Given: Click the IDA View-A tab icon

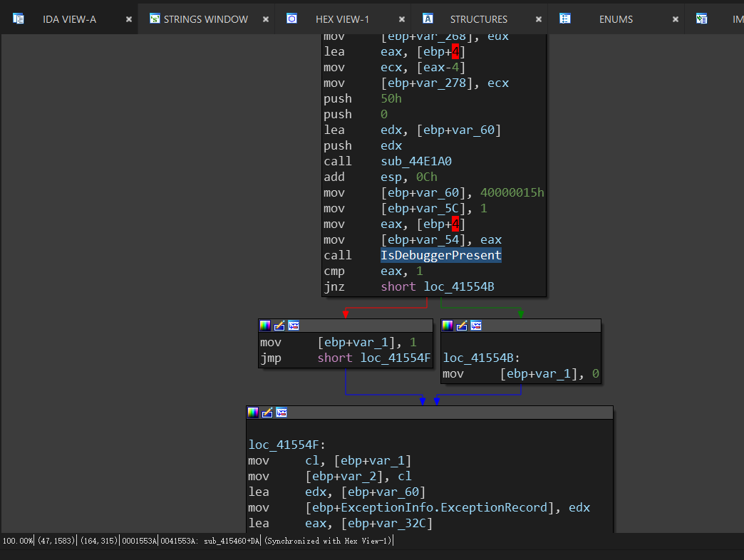Looking at the screenshot, I should [18, 19].
